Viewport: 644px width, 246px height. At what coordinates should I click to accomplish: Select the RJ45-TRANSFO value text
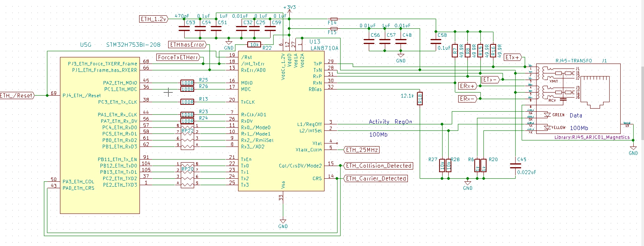coord(573,61)
